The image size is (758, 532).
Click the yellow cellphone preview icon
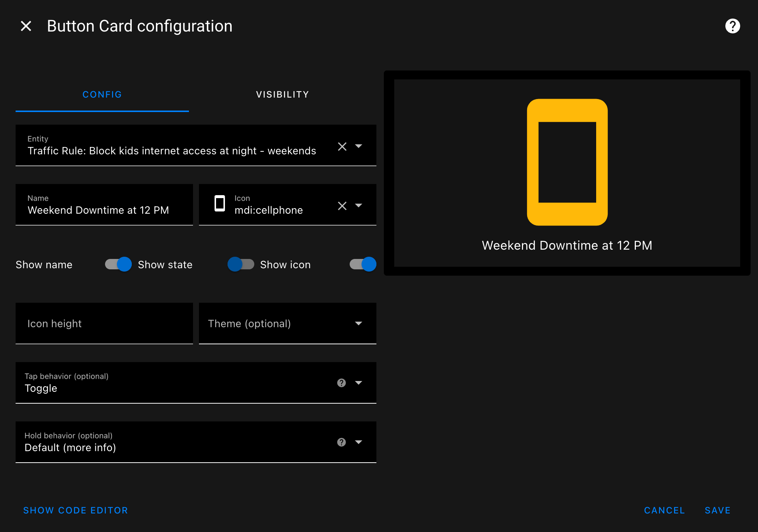567,162
